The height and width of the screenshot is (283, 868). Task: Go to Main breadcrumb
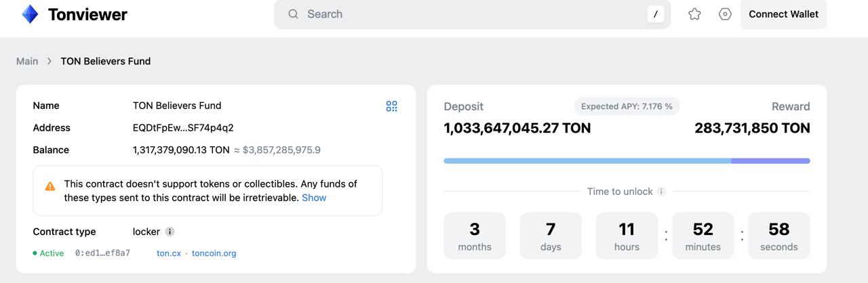27,61
